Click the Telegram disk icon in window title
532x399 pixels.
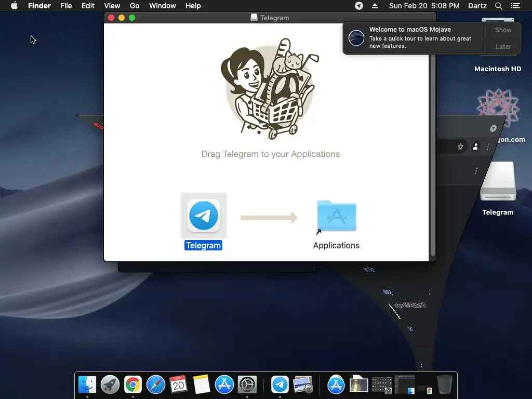click(254, 18)
